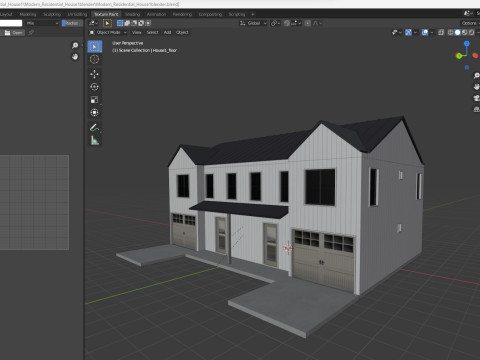Click the image editor zoom magnifier icon

coord(75,45)
